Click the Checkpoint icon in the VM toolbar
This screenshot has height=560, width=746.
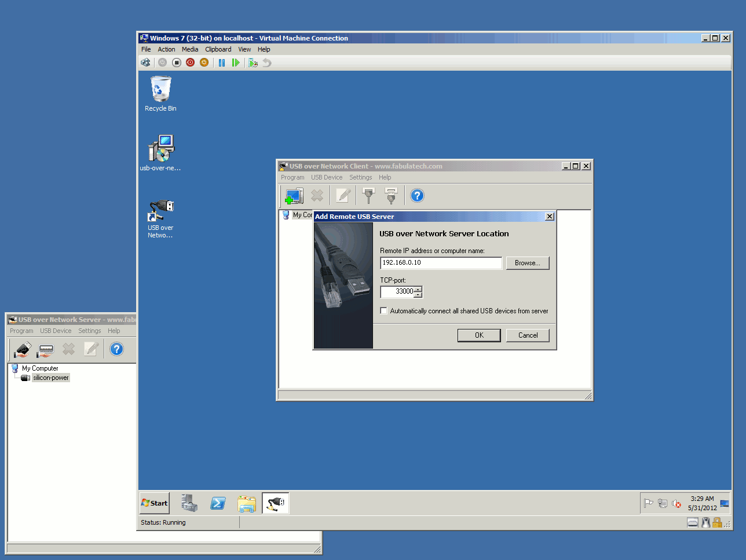pos(253,63)
